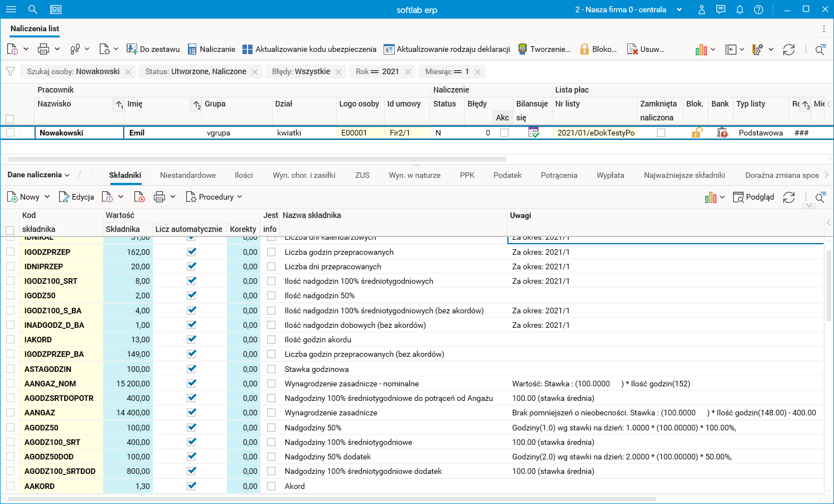Click the search magnifier in the title bar
The image size is (834, 504).
click(33, 9)
